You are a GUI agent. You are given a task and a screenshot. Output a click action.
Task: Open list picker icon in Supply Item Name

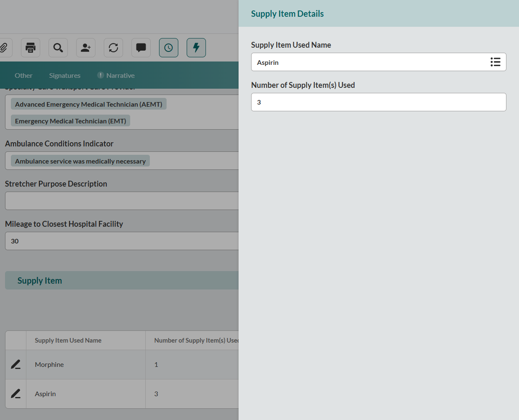pyautogui.click(x=495, y=62)
